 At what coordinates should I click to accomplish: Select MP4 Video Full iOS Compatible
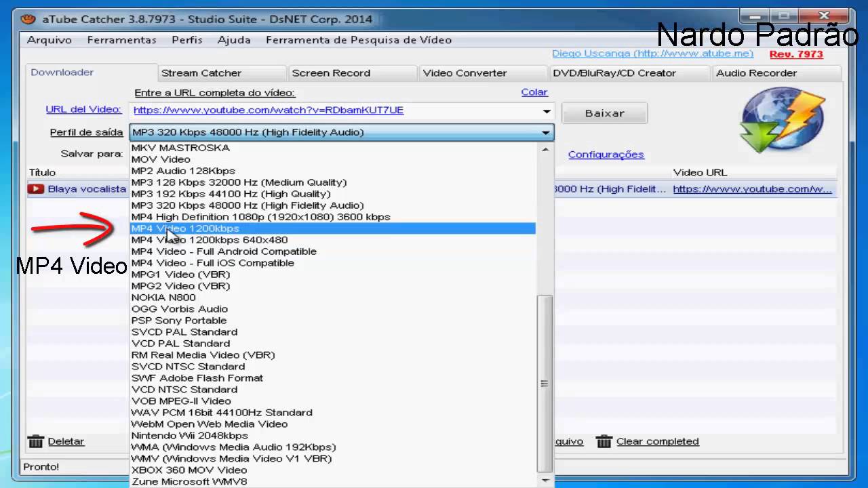click(333, 263)
